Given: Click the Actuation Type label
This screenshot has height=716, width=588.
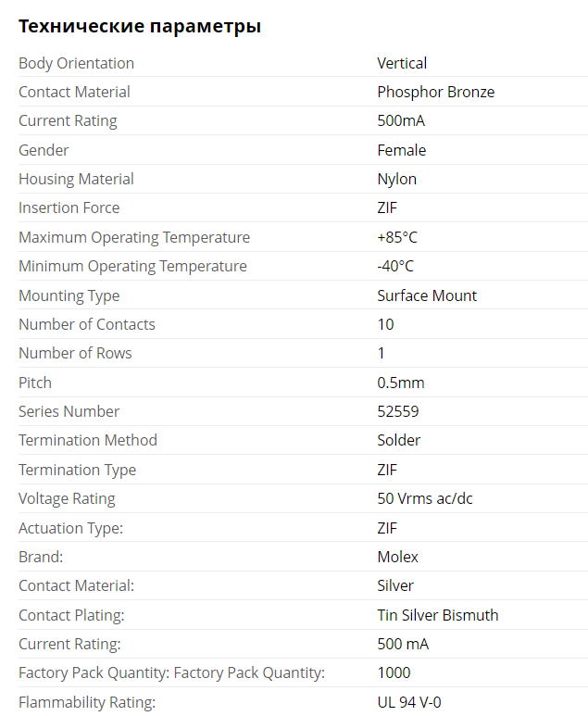Looking at the screenshot, I should 70,528.
